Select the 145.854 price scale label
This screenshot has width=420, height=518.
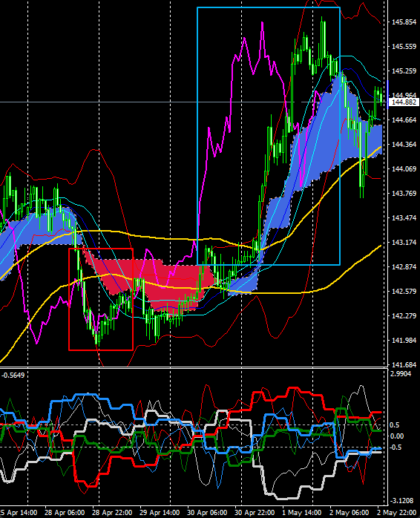(x=404, y=22)
